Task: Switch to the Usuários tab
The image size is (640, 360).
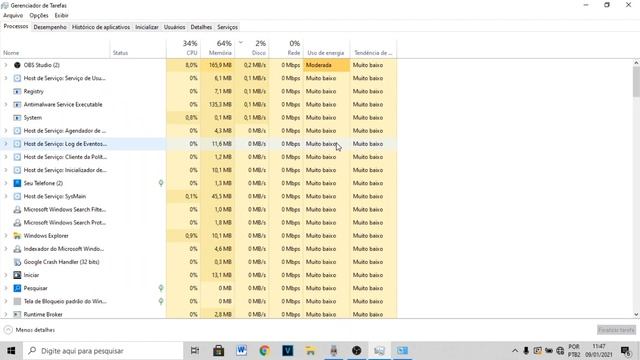Action: coord(174,27)
